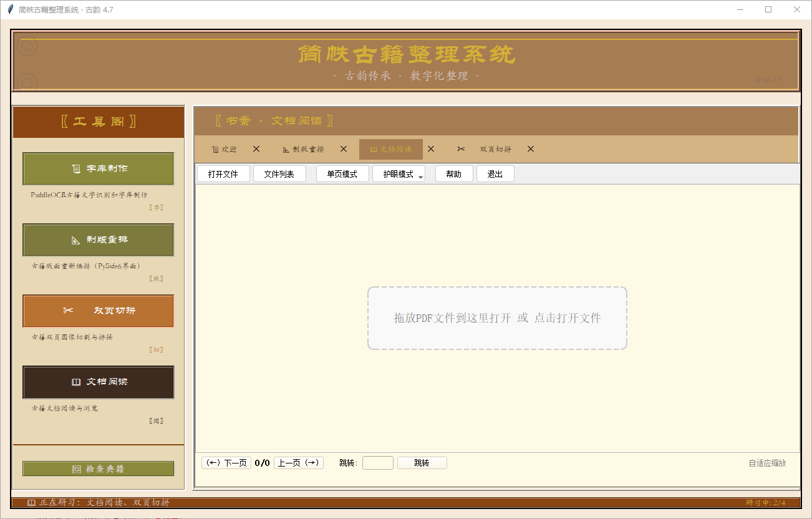Viewport: 812px width, 519px height.
Task: Toggle 自适应缩放 zoom mode
Action: click(767, 462)
